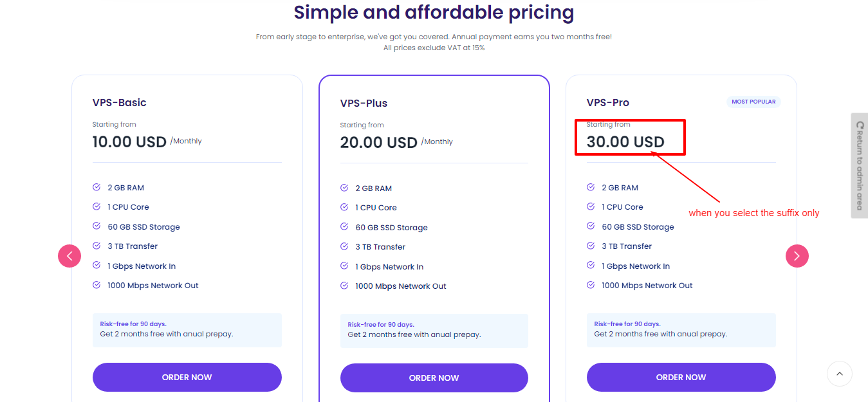Viewport: 868px width, 402px height.
Task: Click checkmark icon beside VPS-Plus 1 CPU Core
Action: click(344, 207)
